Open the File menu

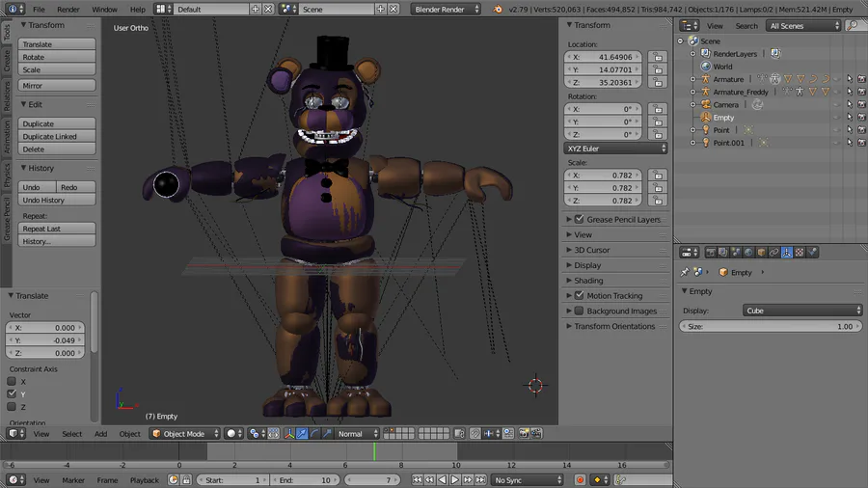point(39,10)
